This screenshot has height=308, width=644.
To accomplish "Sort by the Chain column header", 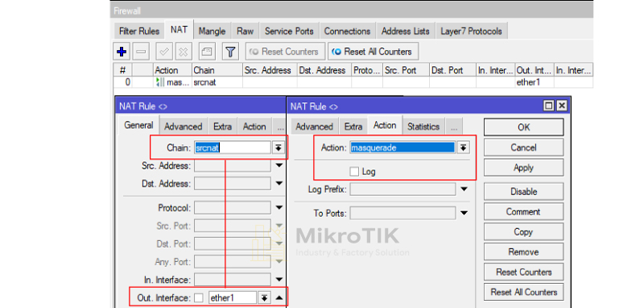I will tap(217, 70).
